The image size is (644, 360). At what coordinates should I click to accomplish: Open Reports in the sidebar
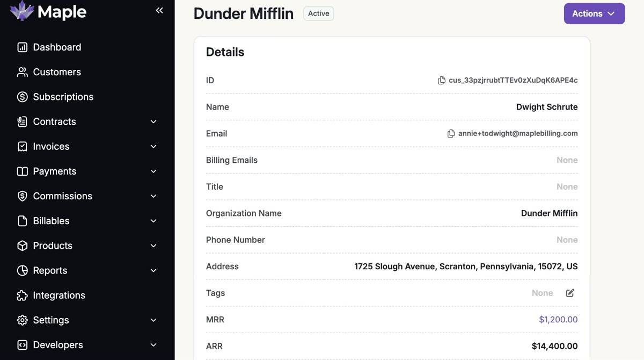pos(50,271)
